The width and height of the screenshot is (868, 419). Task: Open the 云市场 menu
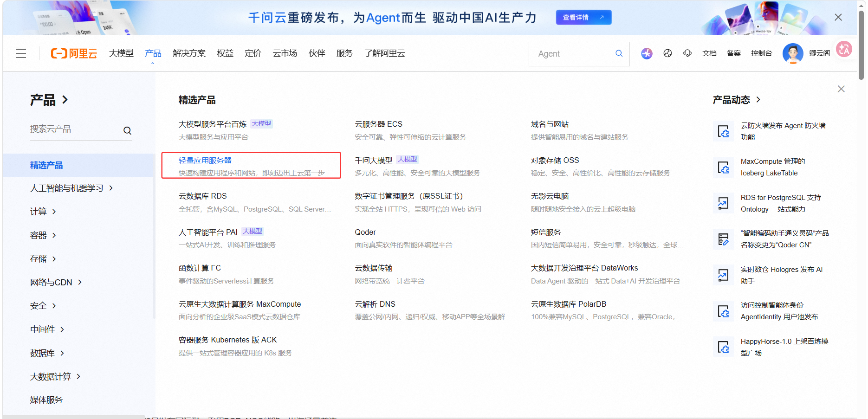pos(285,53)
